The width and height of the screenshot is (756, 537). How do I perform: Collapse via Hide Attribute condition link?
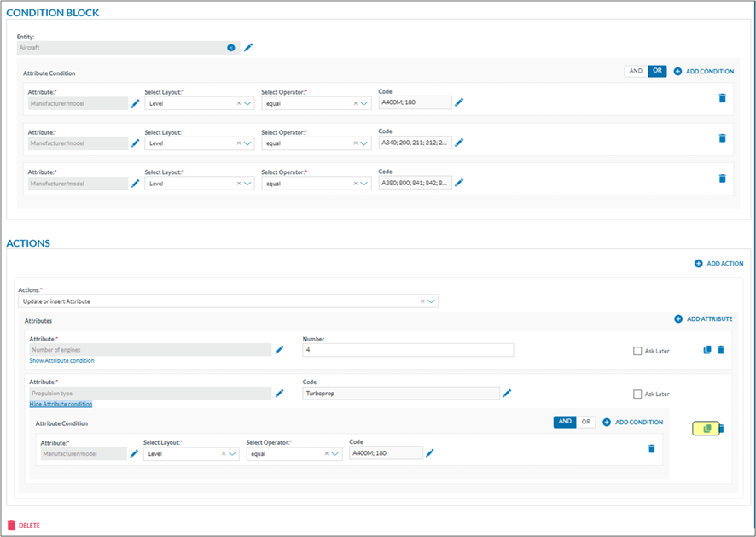click(x=61, y=404)
